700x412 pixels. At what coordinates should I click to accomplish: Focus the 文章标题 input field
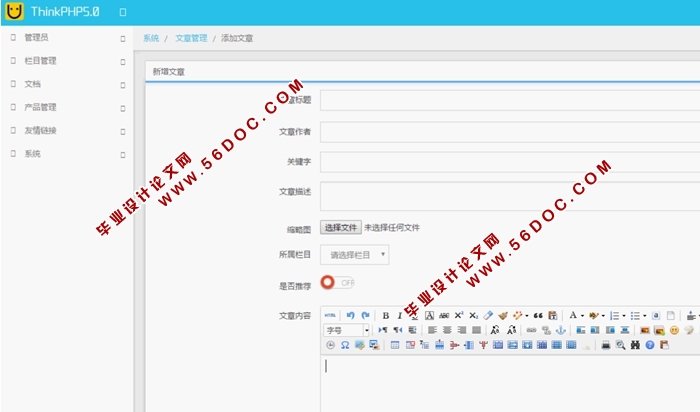click(x=510, y=100)
